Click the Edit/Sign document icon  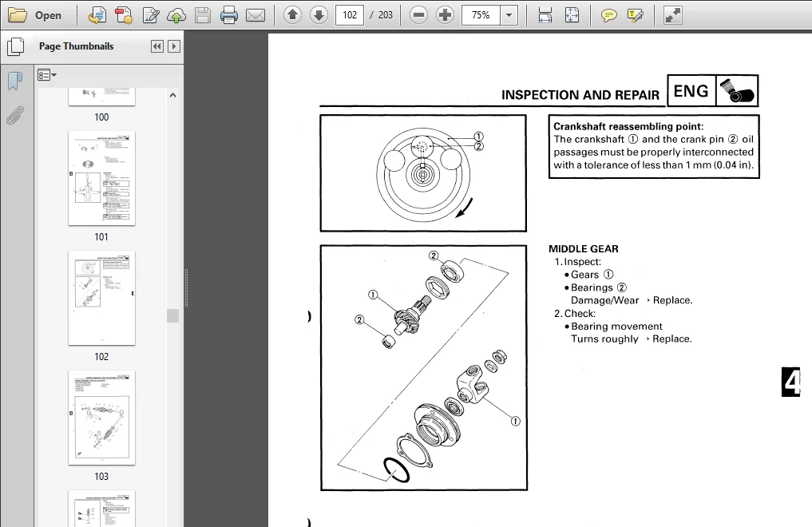151,15
